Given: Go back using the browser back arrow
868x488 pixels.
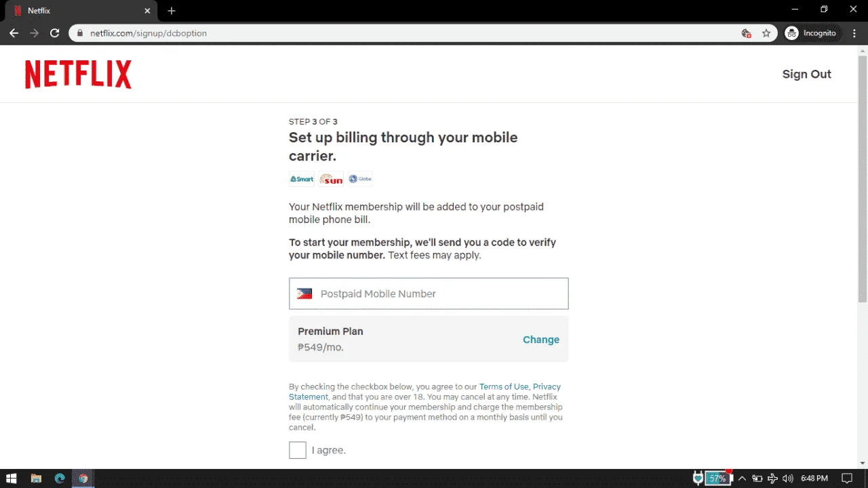Looking at the screenshot, I should pos(14,33).
